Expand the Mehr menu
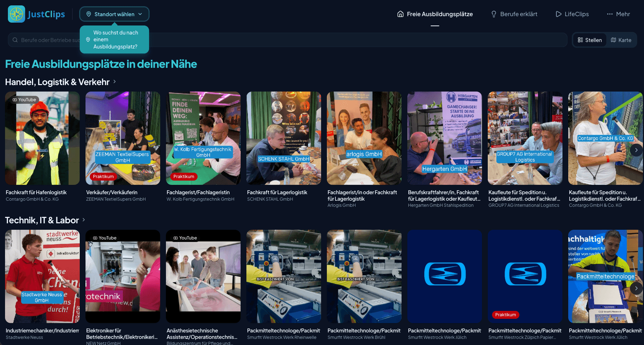 point(618,14)
